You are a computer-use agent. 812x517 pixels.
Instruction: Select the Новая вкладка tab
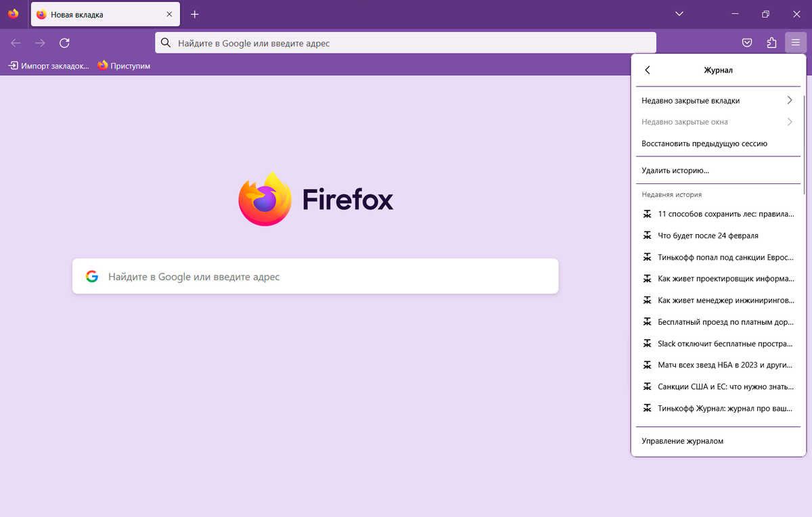pos(105,14)
